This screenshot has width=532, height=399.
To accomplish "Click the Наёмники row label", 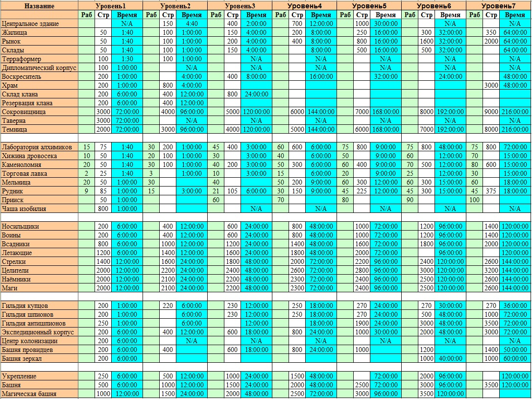I will (39, 280).
